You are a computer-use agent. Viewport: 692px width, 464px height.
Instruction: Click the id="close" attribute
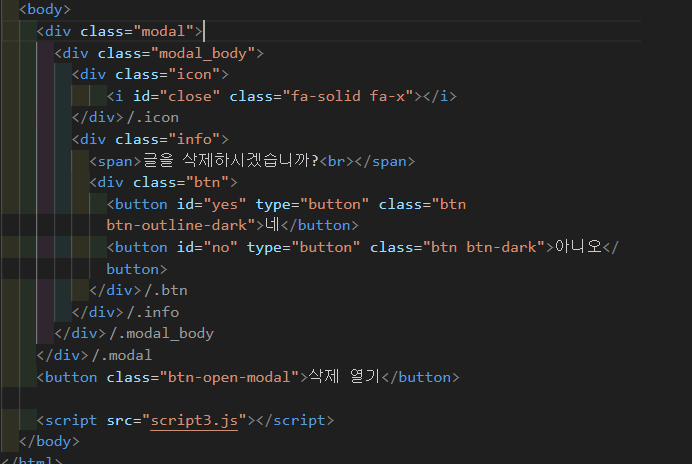click(177, 96)
